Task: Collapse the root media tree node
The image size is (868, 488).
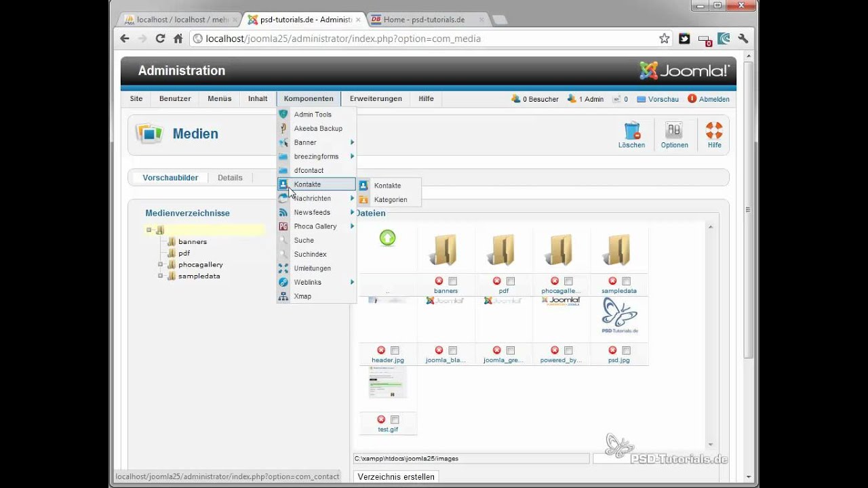Action: pos(149,230)
